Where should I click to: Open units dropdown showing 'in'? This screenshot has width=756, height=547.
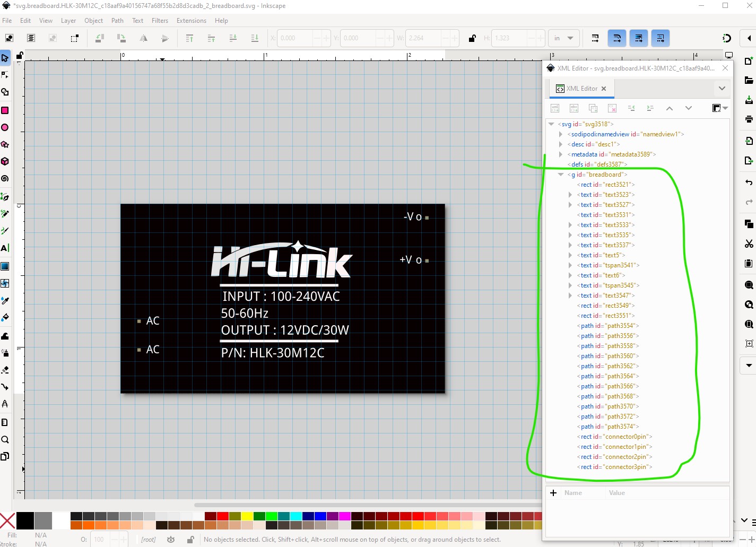563,38
